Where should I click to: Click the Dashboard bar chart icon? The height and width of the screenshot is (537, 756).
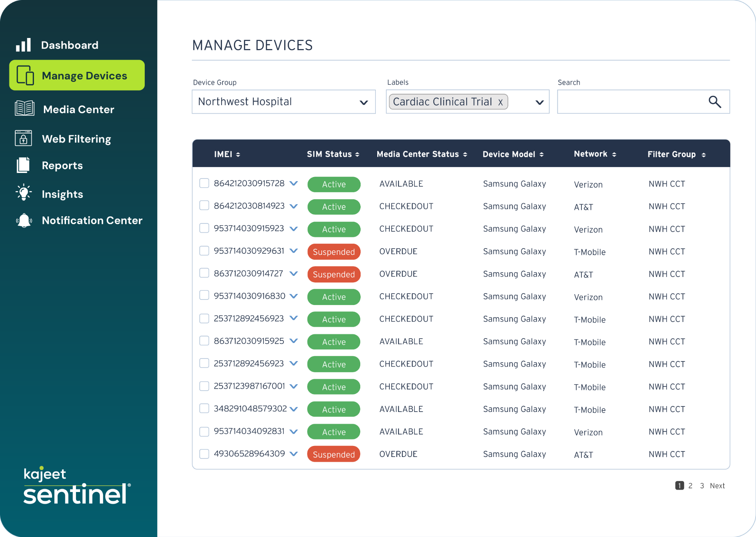click(23, 45)
